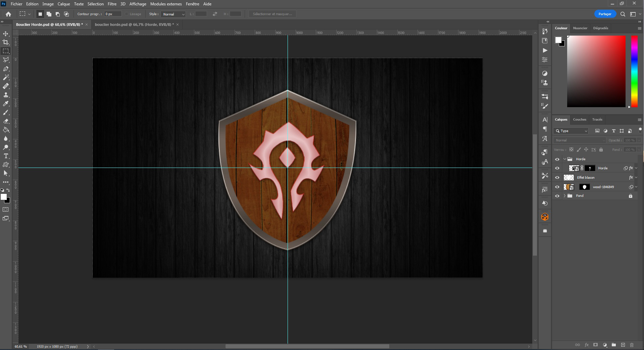The width and height of the screenshot is (644, 350).
Task: Click the hue spectrum slider
Action: (634, 72)
